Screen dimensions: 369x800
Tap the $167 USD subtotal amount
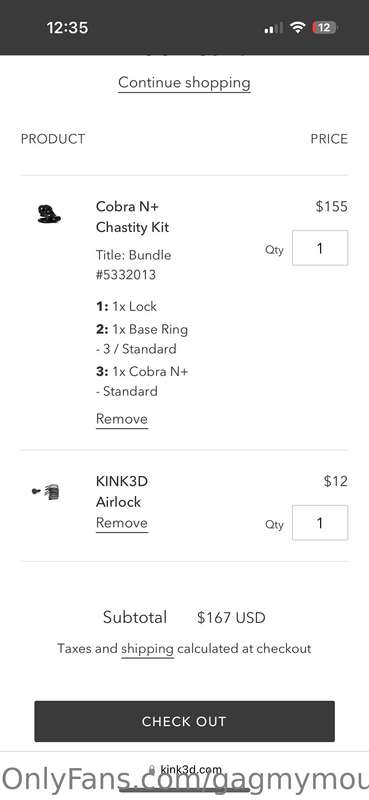[x=231, y=618]
